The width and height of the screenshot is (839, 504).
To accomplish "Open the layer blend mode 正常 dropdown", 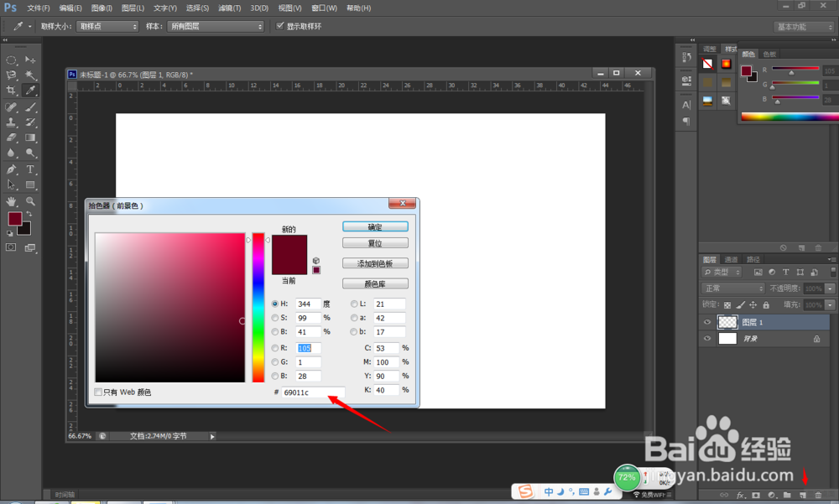I will pyautogui.click(x=732, y=288).
